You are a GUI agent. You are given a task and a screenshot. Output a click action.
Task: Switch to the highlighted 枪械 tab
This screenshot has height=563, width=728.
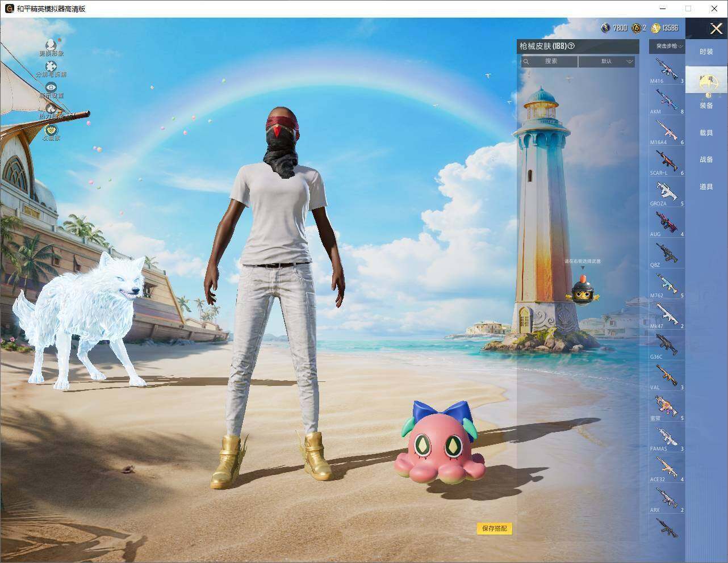706,79
